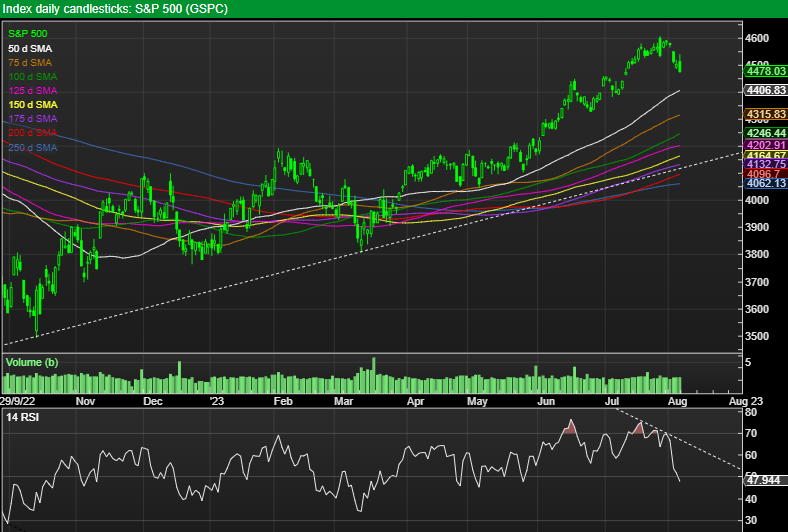Click the 4000 price axis label

point(757,200)
